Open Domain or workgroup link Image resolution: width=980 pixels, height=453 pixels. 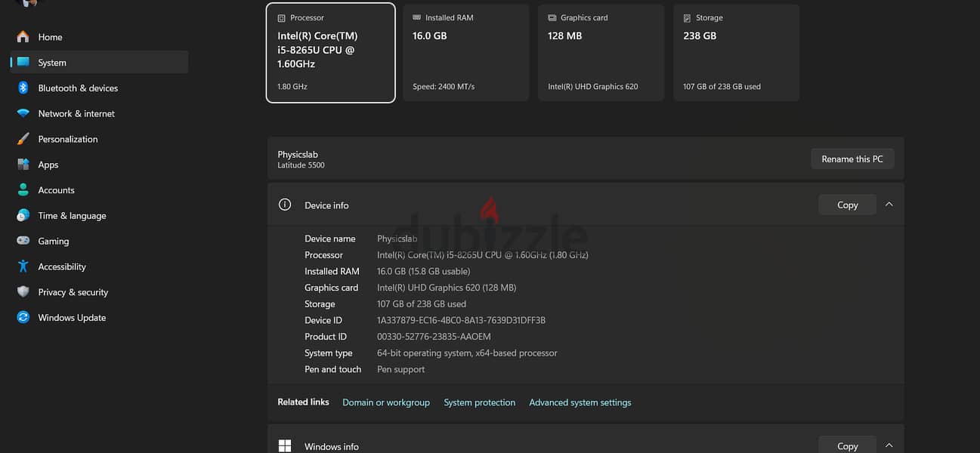pos(386,402)
